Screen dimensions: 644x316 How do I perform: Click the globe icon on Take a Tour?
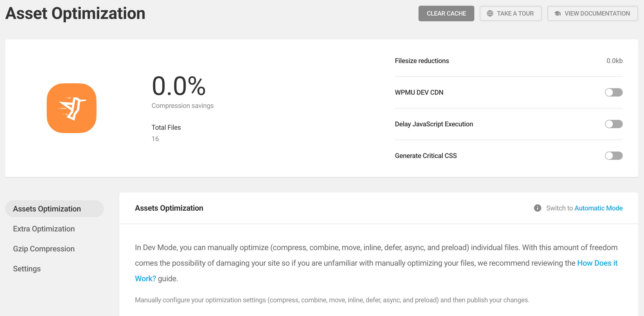(x=490, y=13)
